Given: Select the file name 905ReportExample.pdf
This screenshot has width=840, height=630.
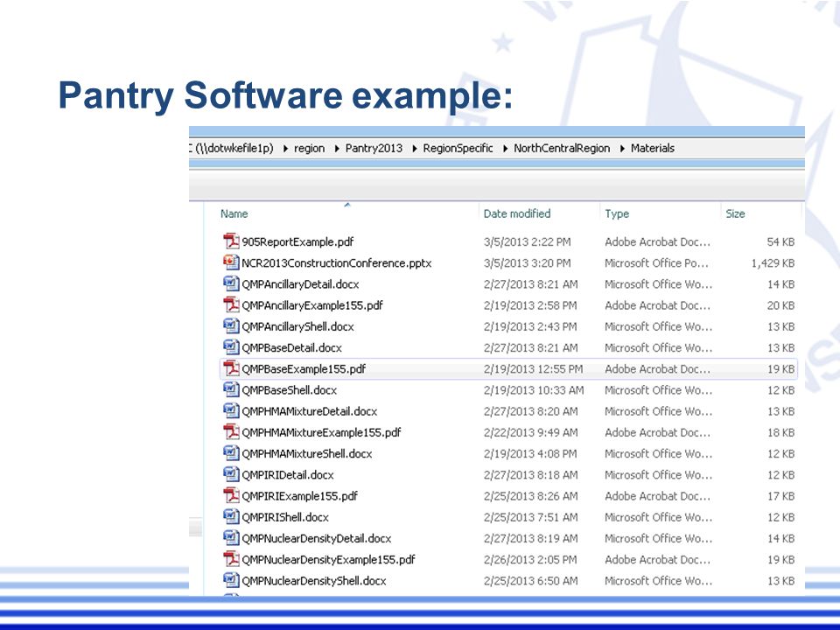Looking at the screenshot, I should tap(297, 241).
